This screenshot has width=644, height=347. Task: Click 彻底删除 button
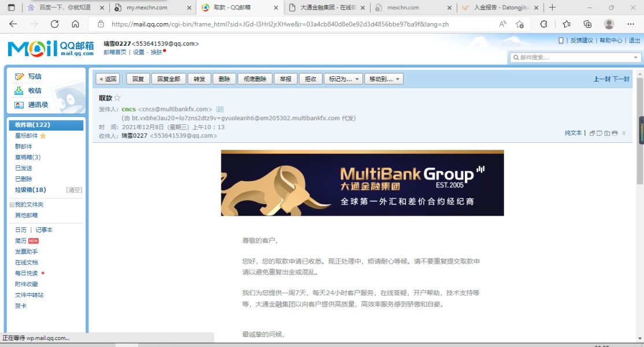coord(255,79)
